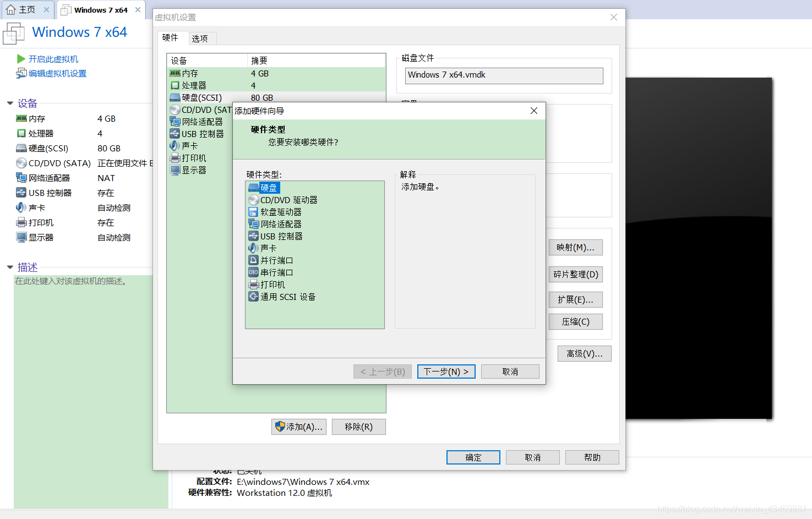Screen dimensions: 812x519
Task: Click the 映射(M)... button
Action: [x=576, y=247]
